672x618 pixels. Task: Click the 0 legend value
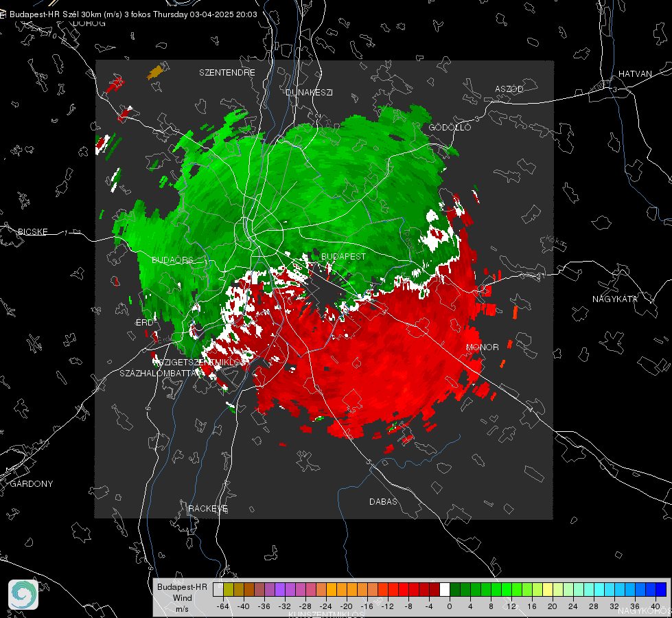449,606
